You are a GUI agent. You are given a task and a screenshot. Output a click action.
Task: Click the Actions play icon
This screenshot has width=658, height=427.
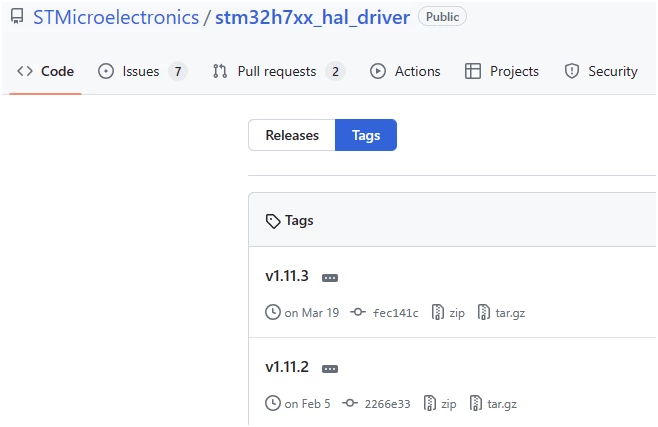378,71
